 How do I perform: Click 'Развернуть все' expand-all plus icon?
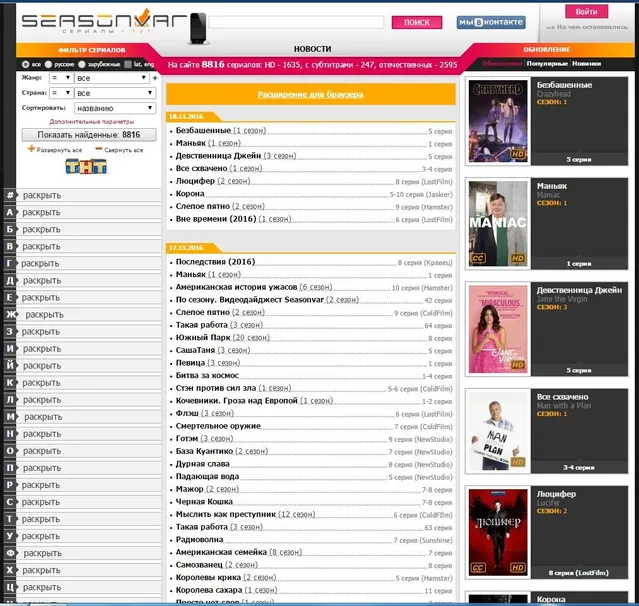[31, 150]
